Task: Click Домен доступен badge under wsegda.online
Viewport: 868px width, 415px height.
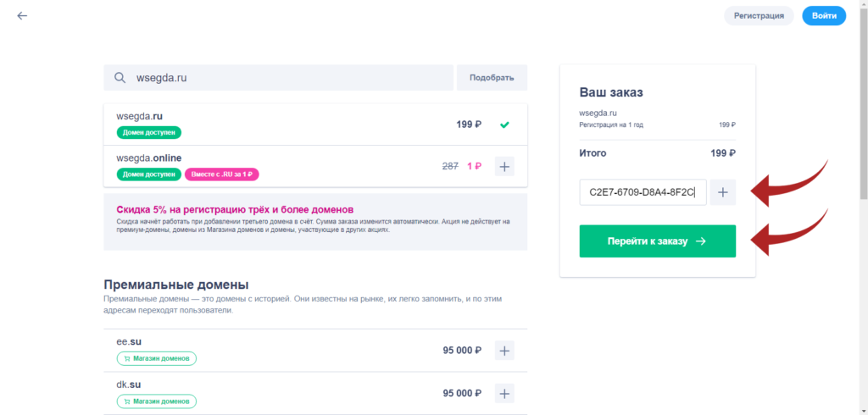Action: (149, 174)
